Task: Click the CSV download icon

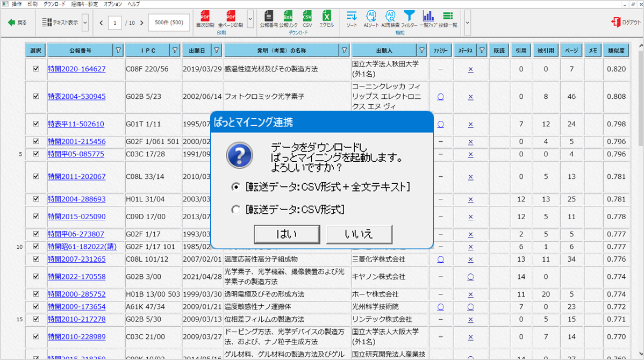Action: point(307,16)
